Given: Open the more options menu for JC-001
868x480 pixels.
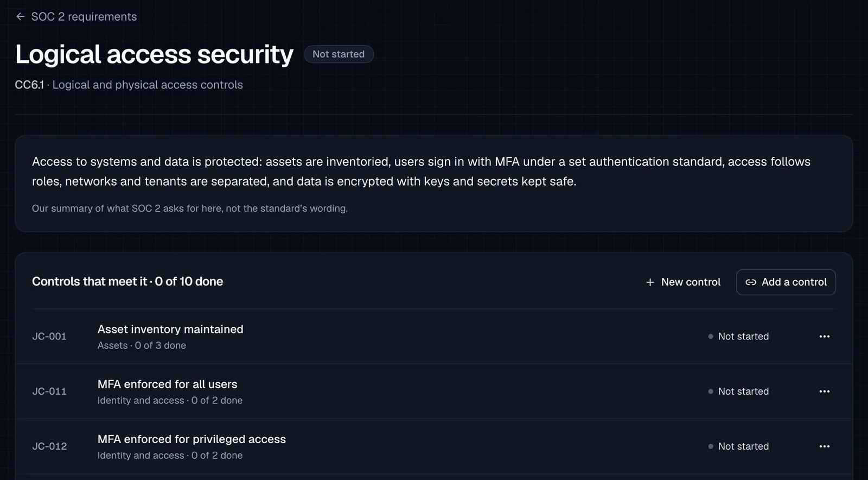Looking at the screenshot, I should pos(825,337).
